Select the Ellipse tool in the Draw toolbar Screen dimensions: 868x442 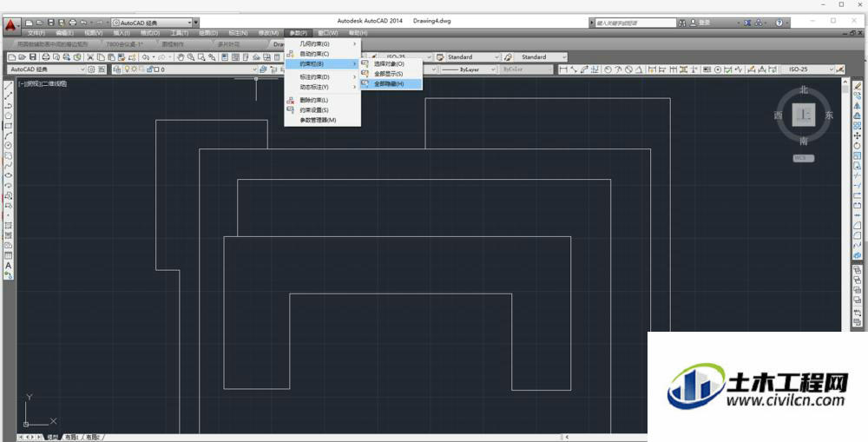(9, 175)
